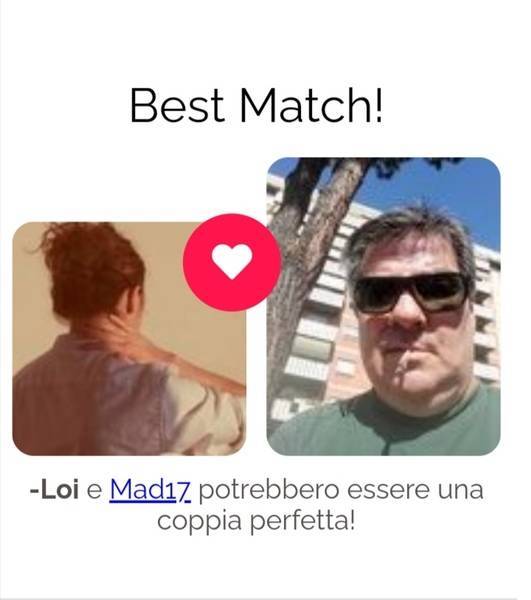Open the right profile photo of Mad17

pyautogui.click(x=383, y=306)
